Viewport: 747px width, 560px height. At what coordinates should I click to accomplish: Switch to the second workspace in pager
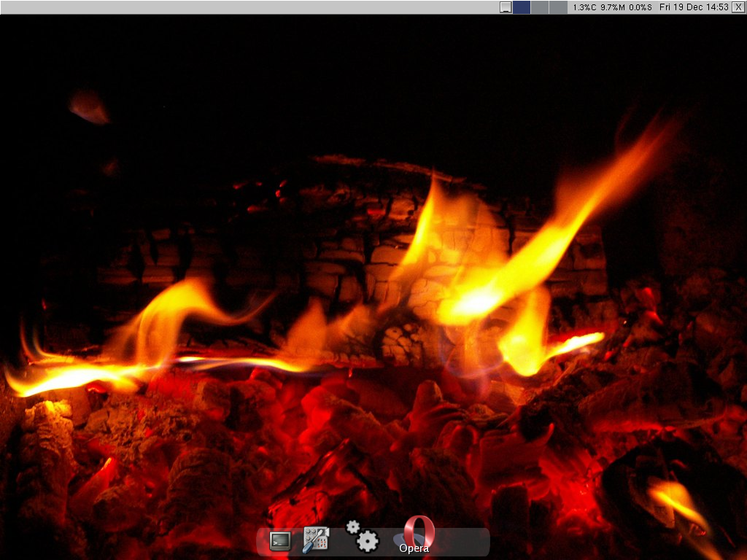[x=540, y=7]
